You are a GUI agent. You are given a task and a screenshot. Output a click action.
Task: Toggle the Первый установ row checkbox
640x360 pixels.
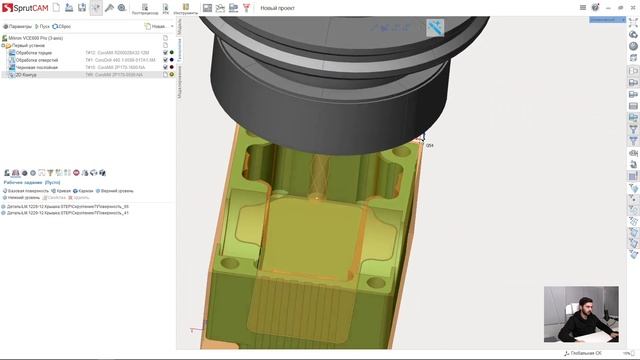(165, 45)
